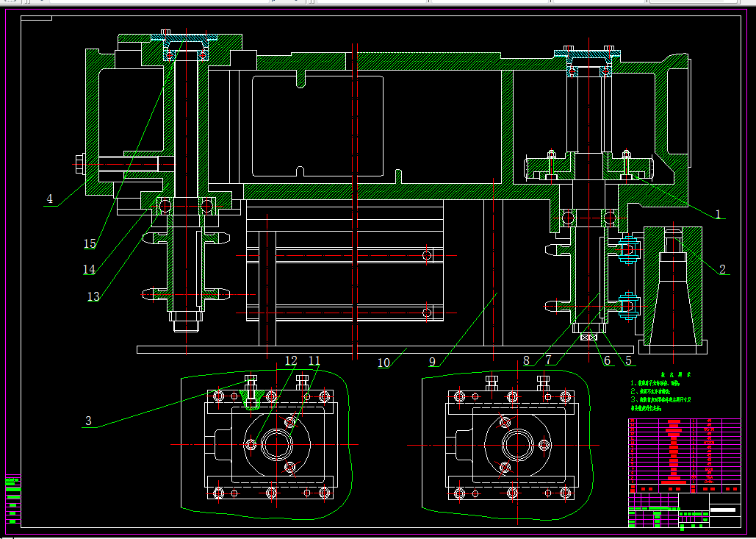Select part callout number 12

click(291, 360)
